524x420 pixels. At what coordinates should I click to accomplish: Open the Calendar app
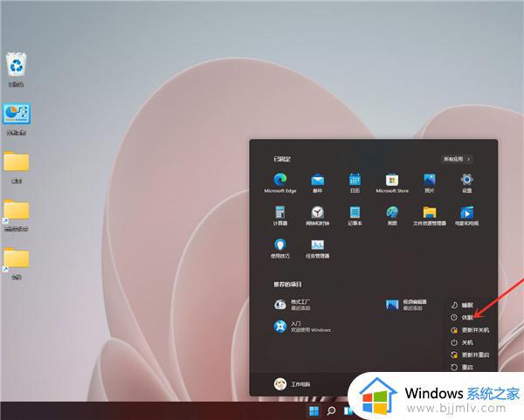click(355, 182)
